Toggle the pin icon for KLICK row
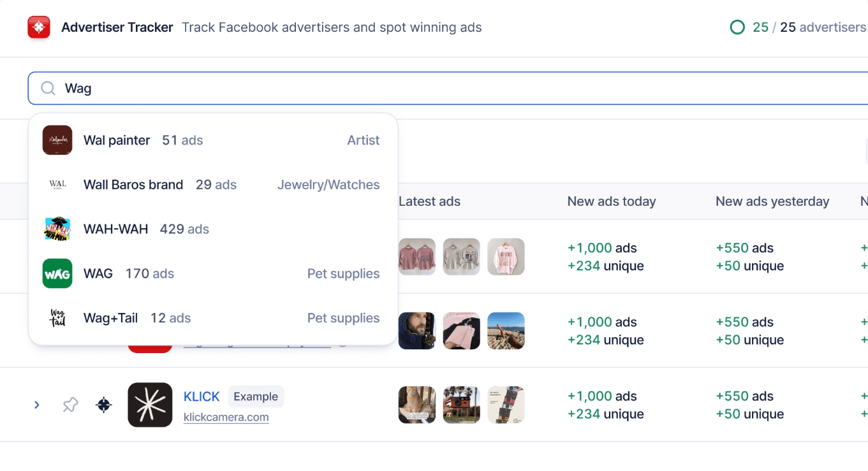 click(70, 405)
